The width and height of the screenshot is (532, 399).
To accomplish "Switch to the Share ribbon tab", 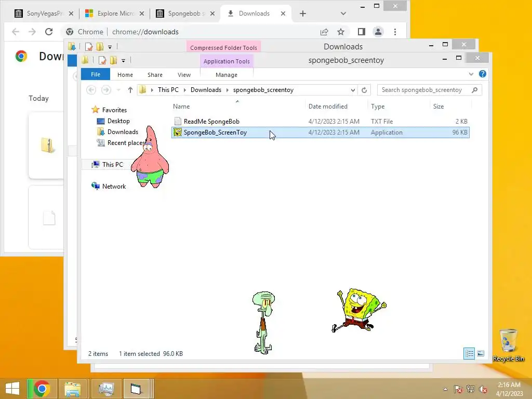I will (x=155, y=75).
